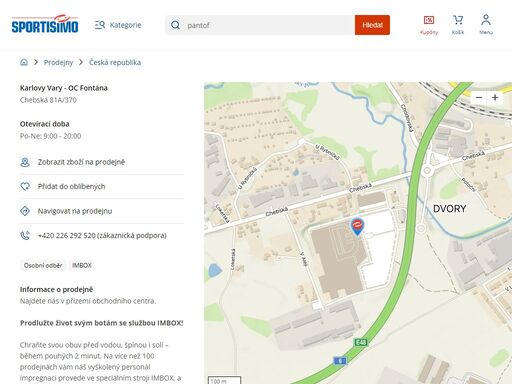Image resolution: width=512 pixels, height=384 pixels.
Task: Zoom in the map with plus
Action: pos(495,98)
